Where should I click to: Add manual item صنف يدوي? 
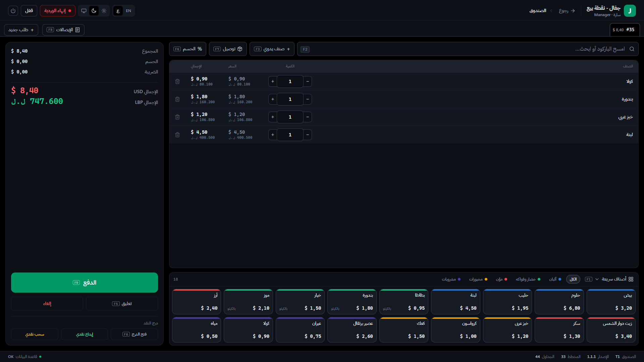272,49
